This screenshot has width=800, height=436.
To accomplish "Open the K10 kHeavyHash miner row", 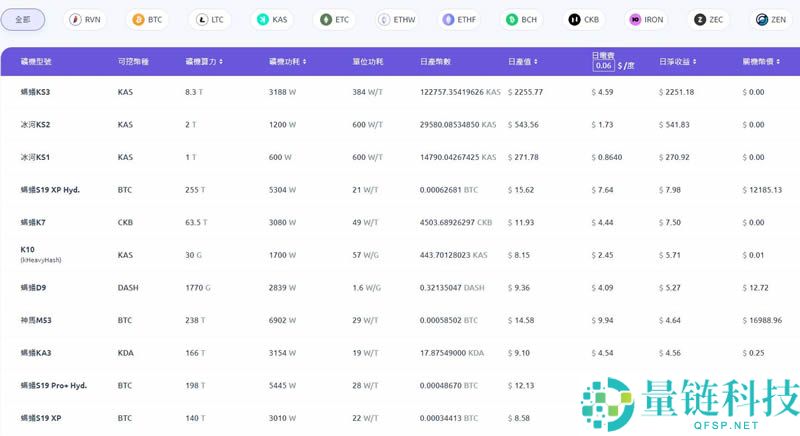I will click(400, 255).
